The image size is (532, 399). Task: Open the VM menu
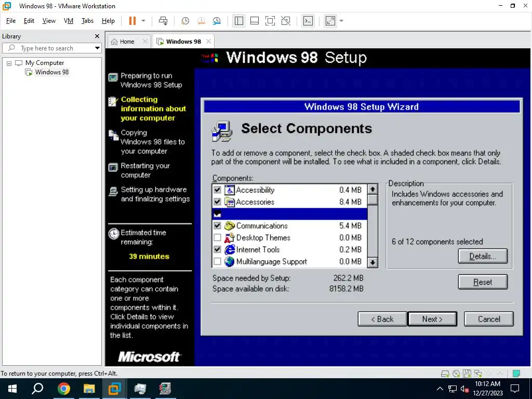(x=69, y=21)
